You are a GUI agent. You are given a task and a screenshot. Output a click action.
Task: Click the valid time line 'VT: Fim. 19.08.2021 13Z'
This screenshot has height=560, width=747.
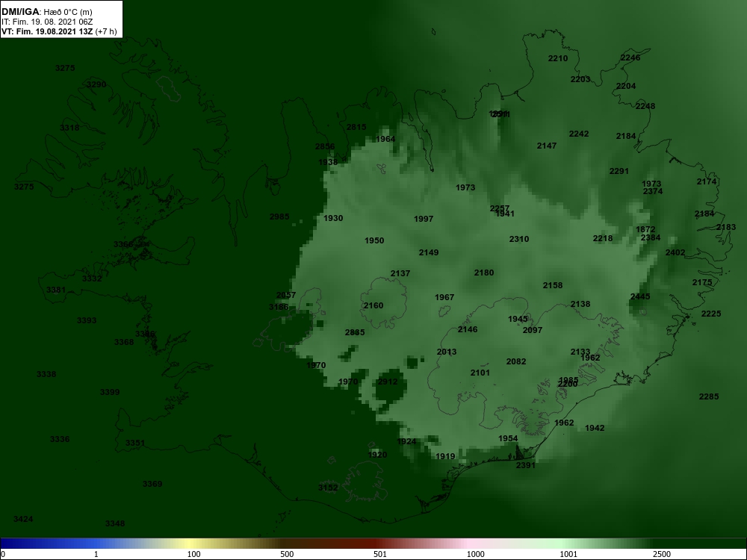(48, 31)
